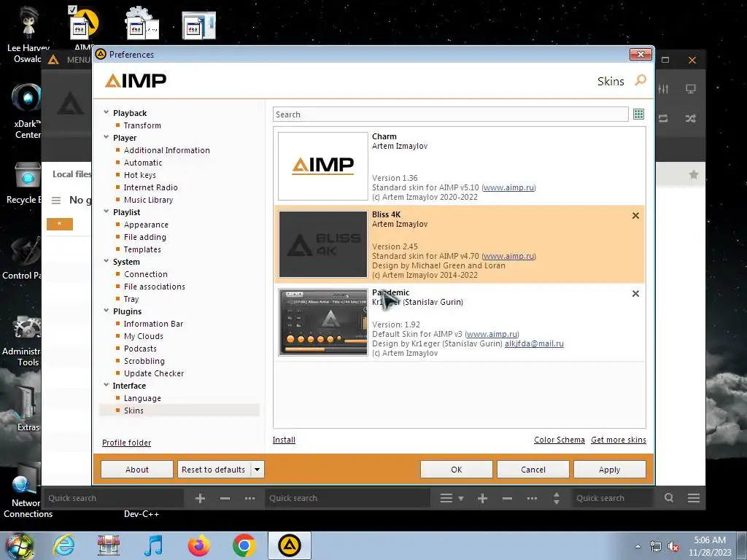Open the Profile folder link
Image resolution: width=747 pixels, height=560 pixels.
coord(126,443)
